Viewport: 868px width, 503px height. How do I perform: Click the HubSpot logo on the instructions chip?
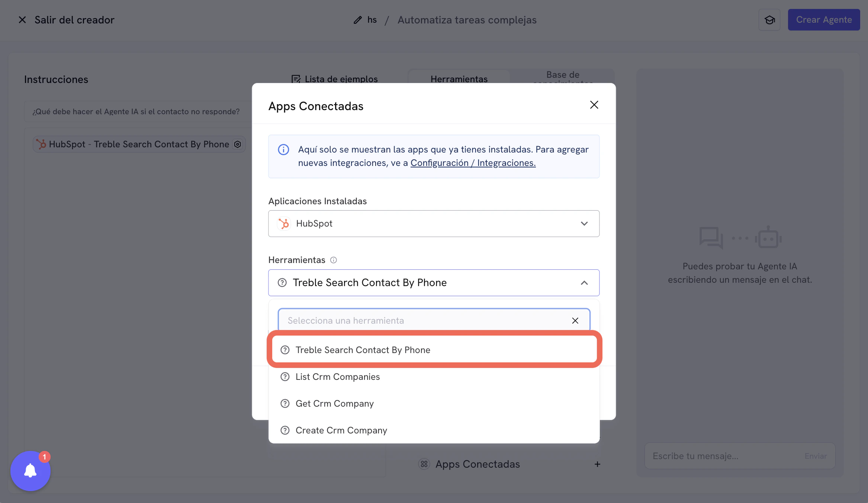41,144
